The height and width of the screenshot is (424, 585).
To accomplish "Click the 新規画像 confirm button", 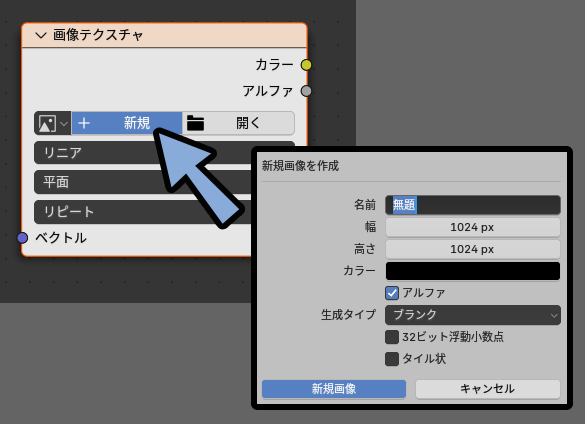I will tap(334, 389).
